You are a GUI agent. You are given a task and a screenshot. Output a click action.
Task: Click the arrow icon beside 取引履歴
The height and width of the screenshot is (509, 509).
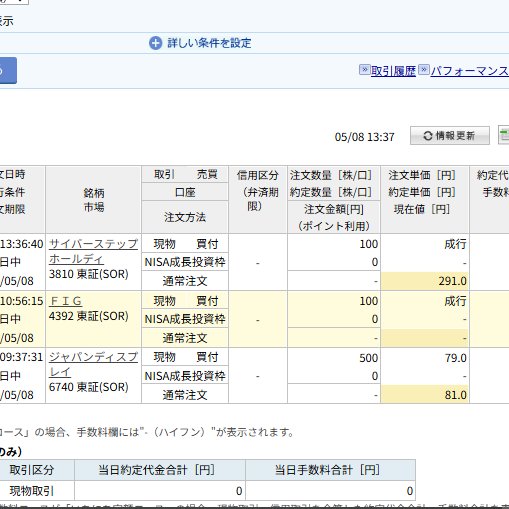point(365,70)
